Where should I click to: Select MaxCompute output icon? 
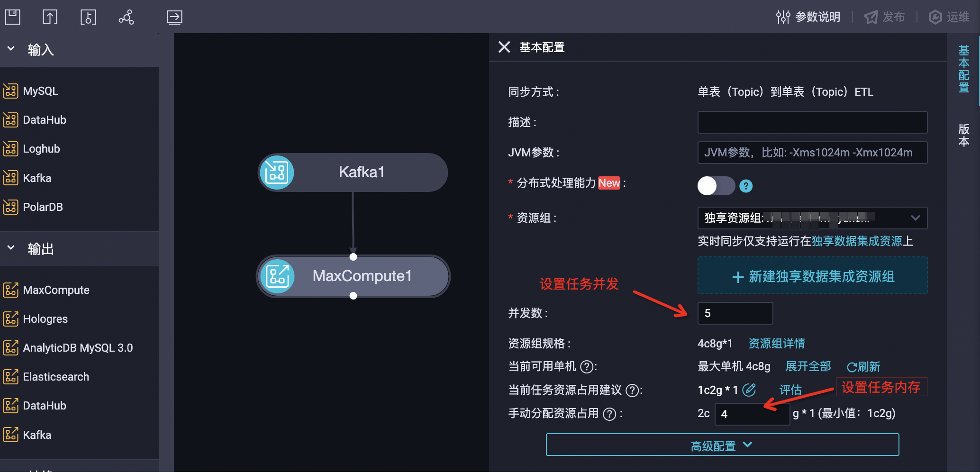[x=10, y=290]
